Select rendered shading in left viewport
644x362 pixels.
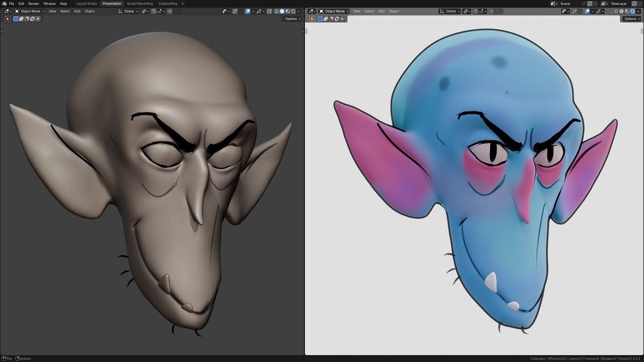[x=293, y=11]
